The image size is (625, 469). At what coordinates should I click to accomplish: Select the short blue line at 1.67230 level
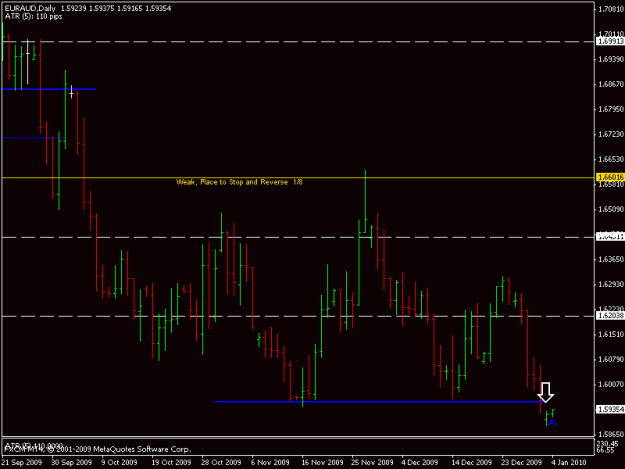tap(33, 138)
